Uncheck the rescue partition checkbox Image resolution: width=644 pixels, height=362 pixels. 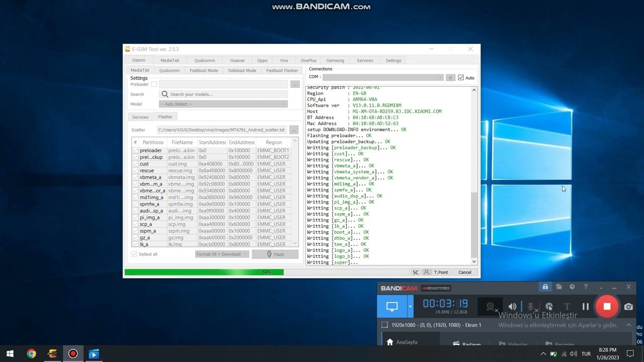(135, 170)
